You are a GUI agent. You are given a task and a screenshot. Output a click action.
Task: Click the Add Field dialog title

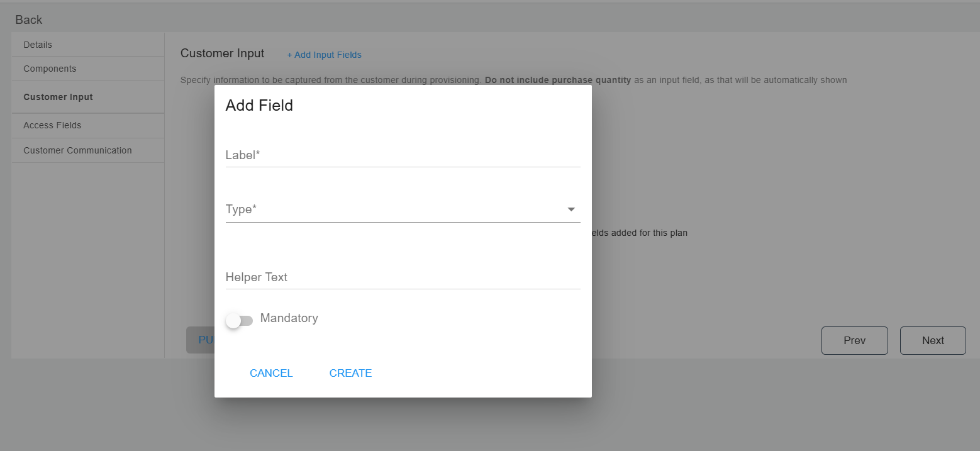click(259, 106)
